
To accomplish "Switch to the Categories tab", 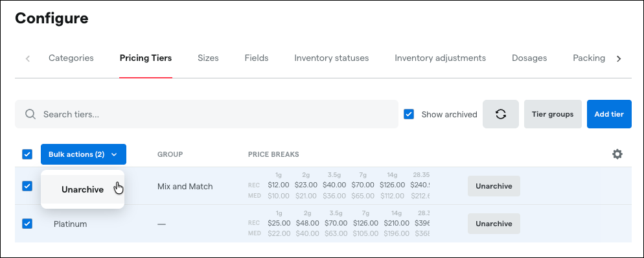I will (71, 58).
